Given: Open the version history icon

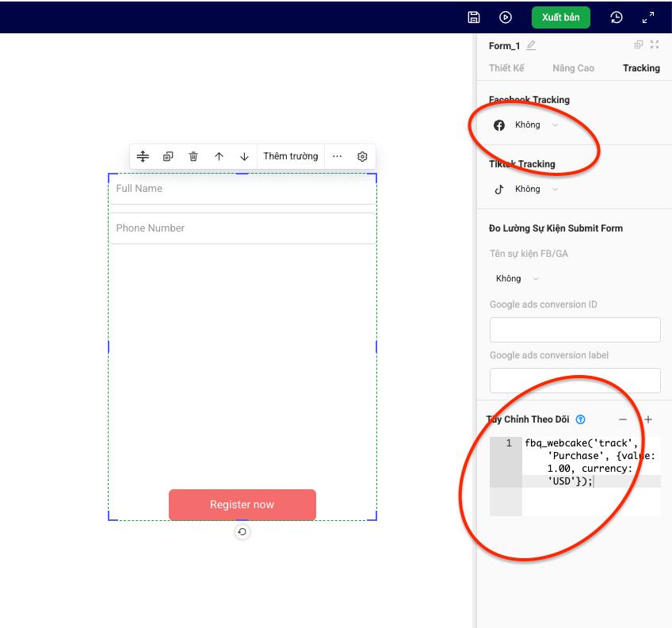Looking at the screenshot, I should click(x=617, y=17).
